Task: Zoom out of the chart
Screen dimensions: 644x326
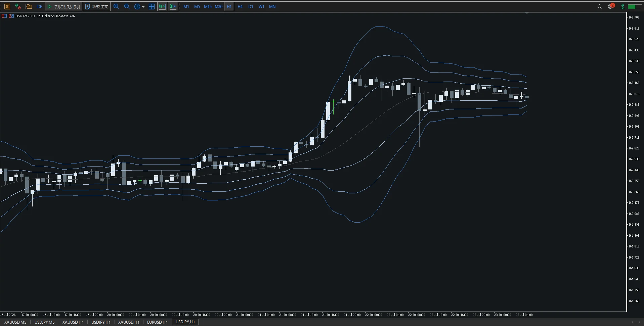Action: [x=127, y=6]
